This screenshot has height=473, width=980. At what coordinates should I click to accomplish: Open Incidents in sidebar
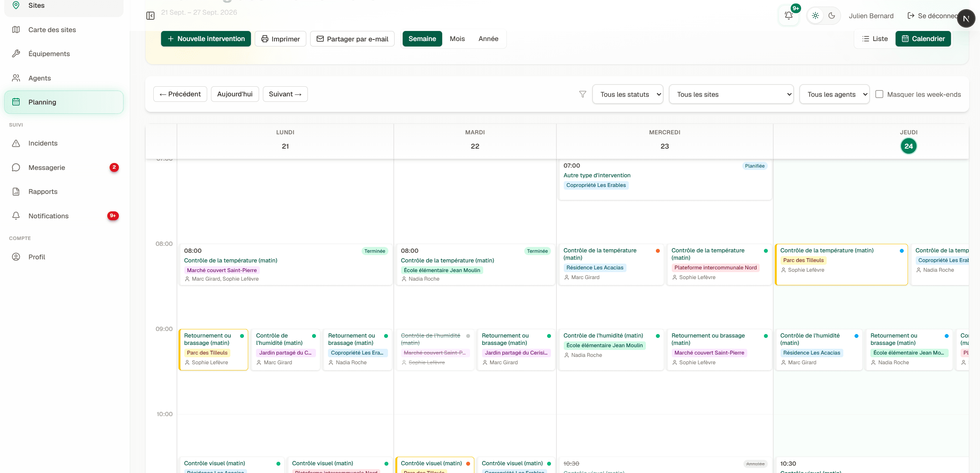point(64,143)
